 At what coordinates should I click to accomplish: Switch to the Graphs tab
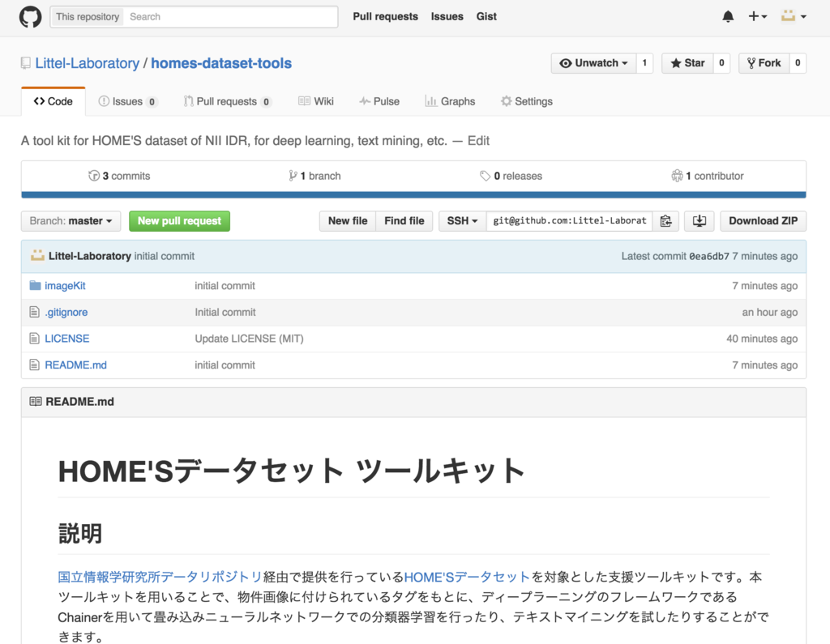(x=451, y=101)
